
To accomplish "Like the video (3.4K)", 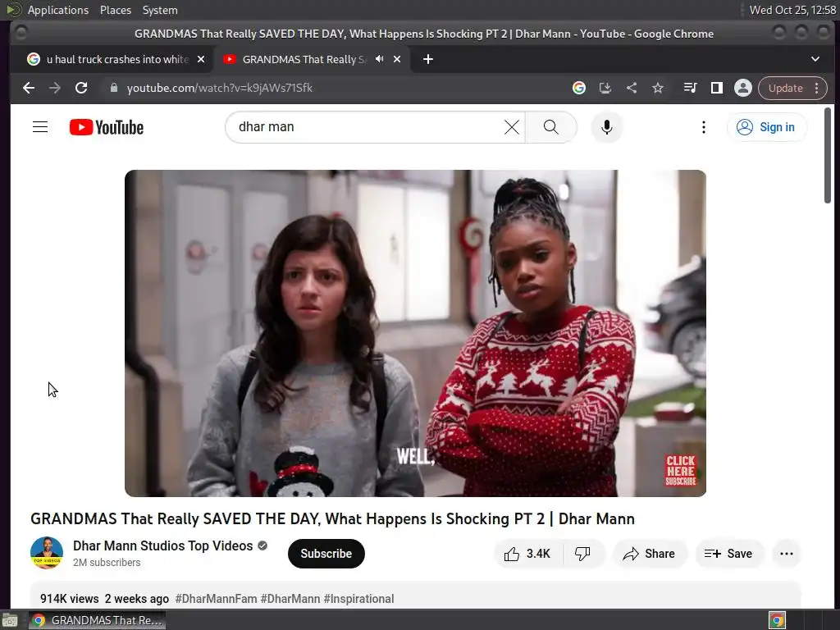I will click(x=527, y=554).
